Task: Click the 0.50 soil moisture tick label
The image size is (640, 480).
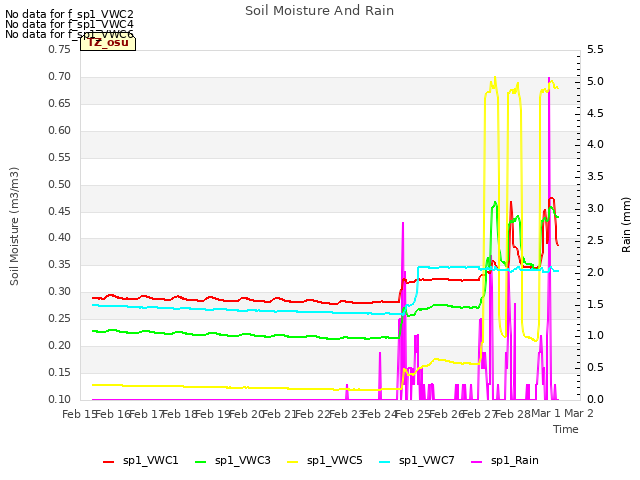Action: coord(60,184)
